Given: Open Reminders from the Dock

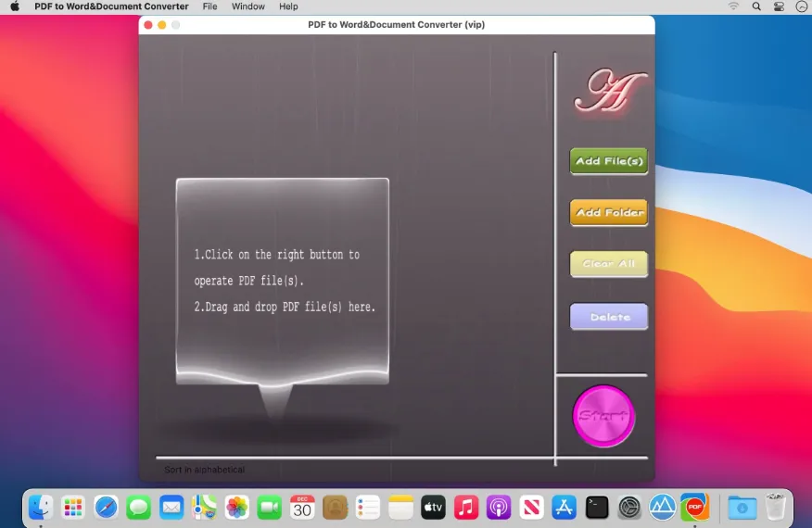Looking at the screenshot, I should (x=368, y=508).
